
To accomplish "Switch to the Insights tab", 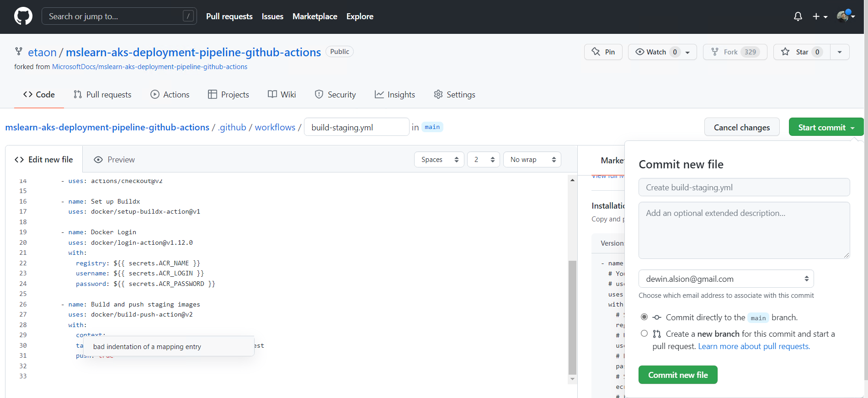I will tap(394, 94).
